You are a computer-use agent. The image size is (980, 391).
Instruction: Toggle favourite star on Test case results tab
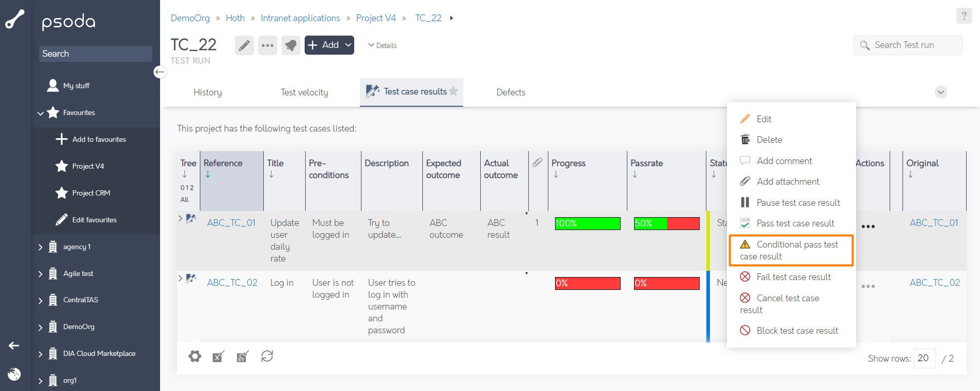tap(453, 91)
